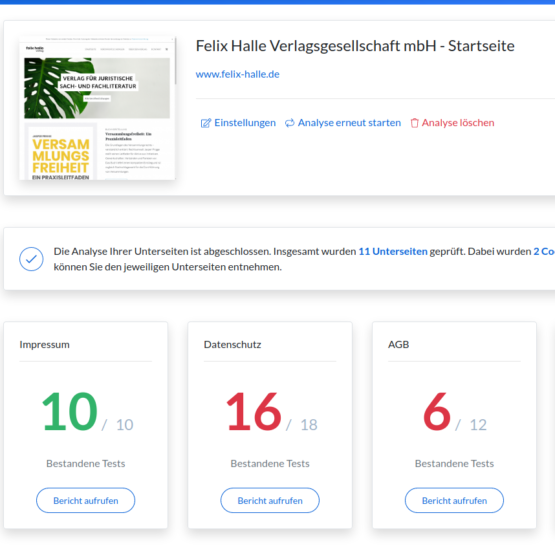
Task: Click the restart analysis arrows icon
Action: [x=290, y=123]
